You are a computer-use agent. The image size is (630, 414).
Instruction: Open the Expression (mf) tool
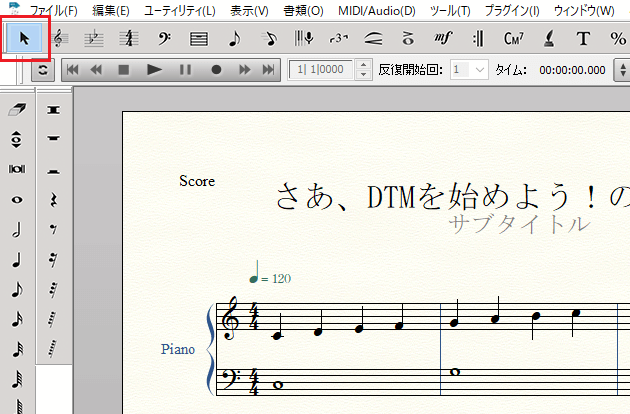(x=443, y=40)
